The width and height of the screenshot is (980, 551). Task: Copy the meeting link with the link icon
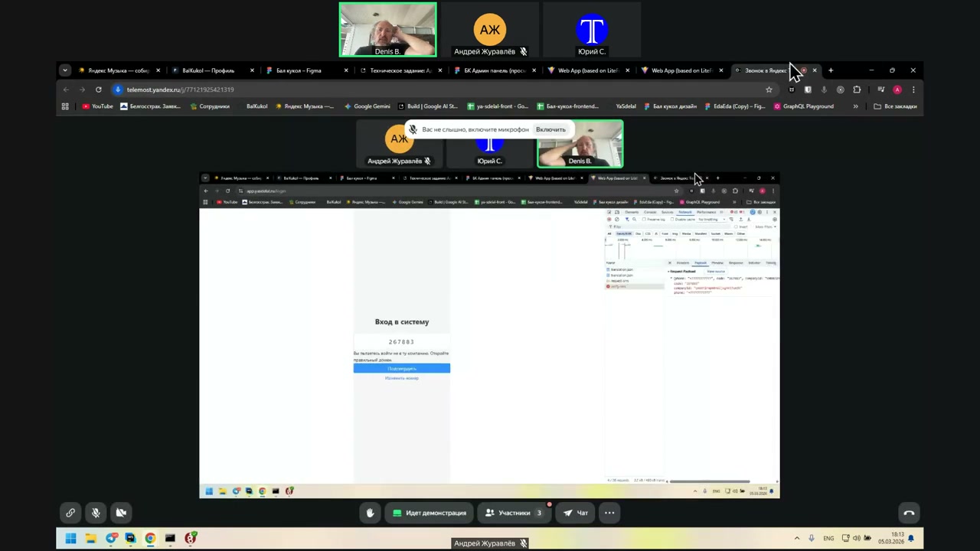pos(70,513)
